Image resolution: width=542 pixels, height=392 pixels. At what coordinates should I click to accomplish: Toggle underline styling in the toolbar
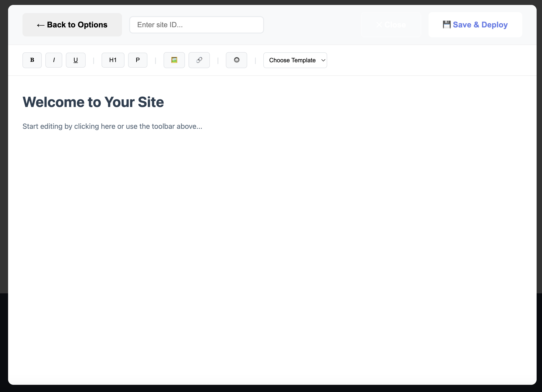(76, 60)
